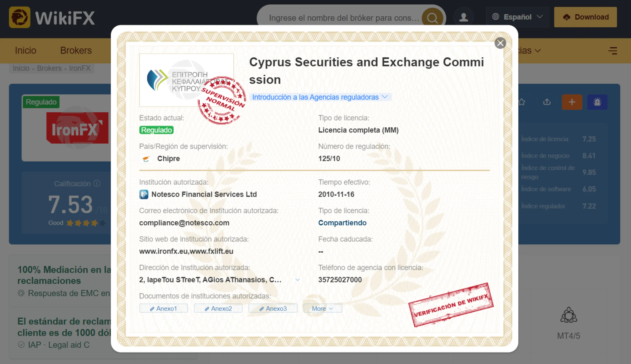Click the orange plus compare button
Screen dimensions: 631x364
572,102
